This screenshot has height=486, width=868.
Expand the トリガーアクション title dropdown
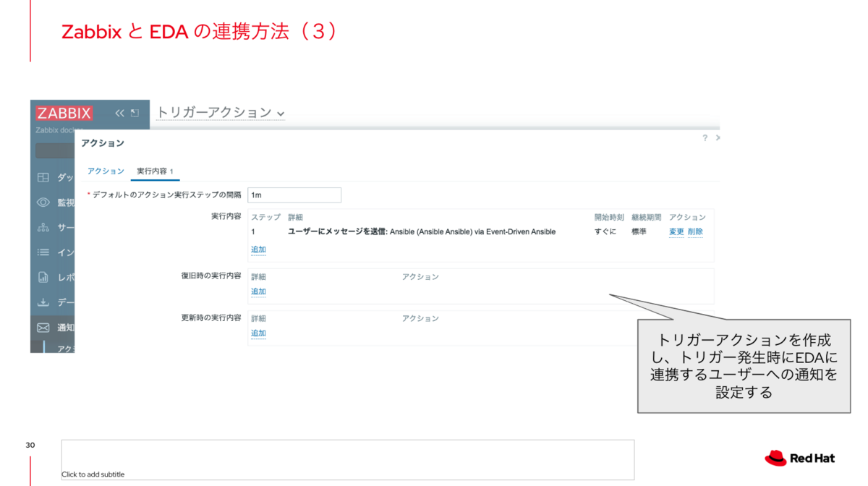point(220,113)
